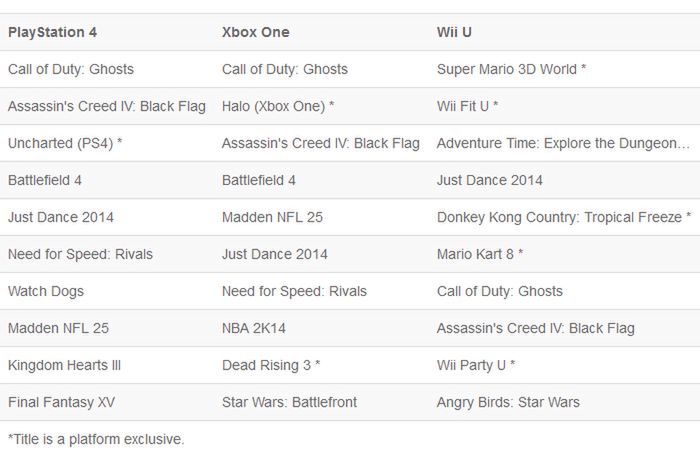Select Dead Rising 3 entry

(x=271, y=365)
